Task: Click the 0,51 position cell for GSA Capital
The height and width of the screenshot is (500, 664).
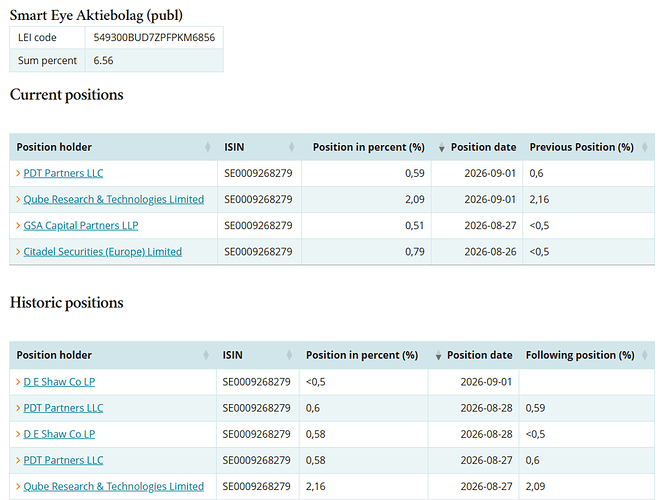Action: [366, 226]
